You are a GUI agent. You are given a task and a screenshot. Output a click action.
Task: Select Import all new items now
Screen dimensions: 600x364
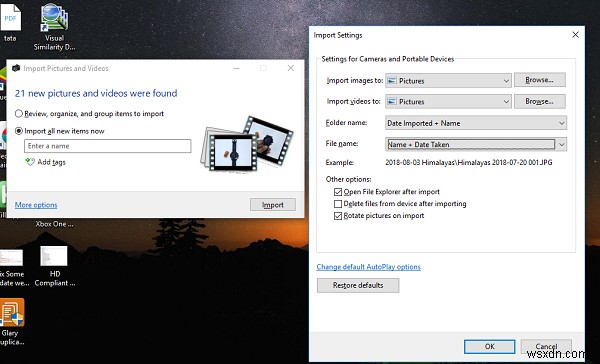tap(19, 131)
